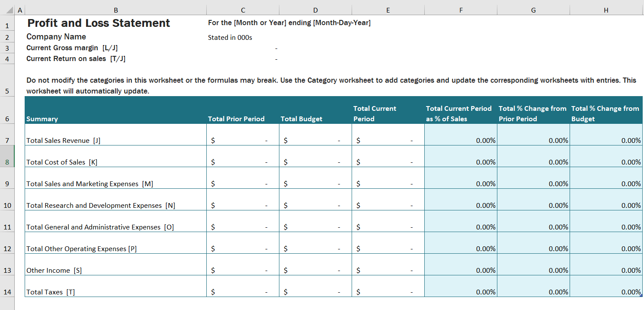Select row 8 header
Image resolution: width=644 pixels, height=310 pixels.
point(7,156)
